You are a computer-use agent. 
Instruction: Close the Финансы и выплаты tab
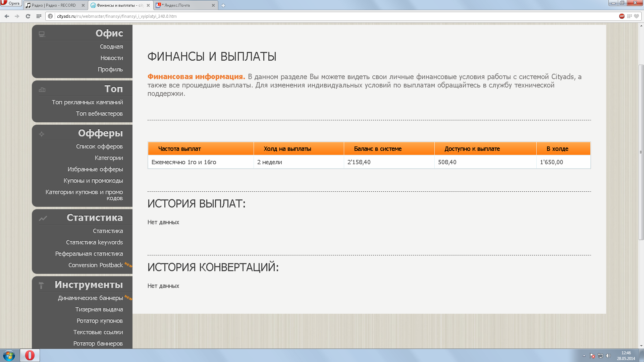(x=148, y=5)
